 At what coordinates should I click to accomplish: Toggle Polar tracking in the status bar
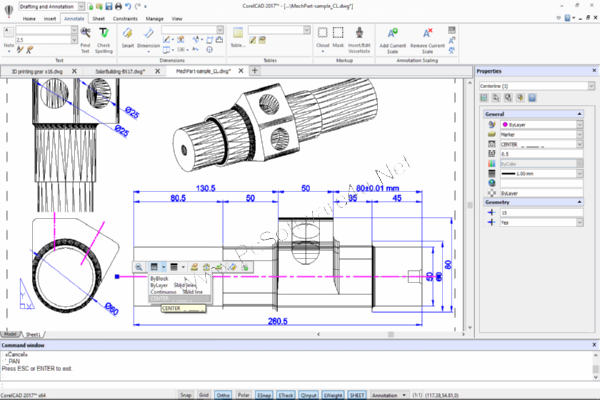click(x=243, y=395)
